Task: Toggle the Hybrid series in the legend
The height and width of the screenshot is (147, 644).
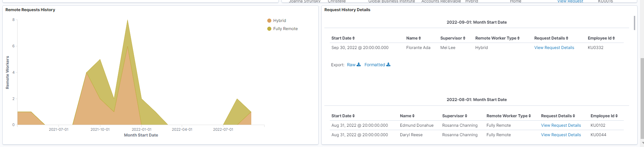Action: click(x=279, y=21)
